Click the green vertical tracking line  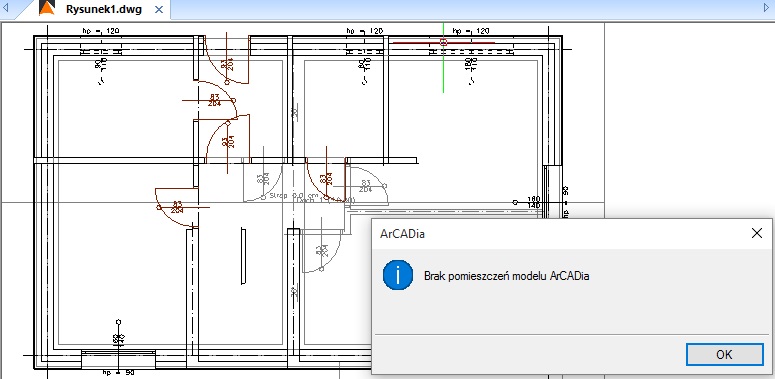coord(443,69)
